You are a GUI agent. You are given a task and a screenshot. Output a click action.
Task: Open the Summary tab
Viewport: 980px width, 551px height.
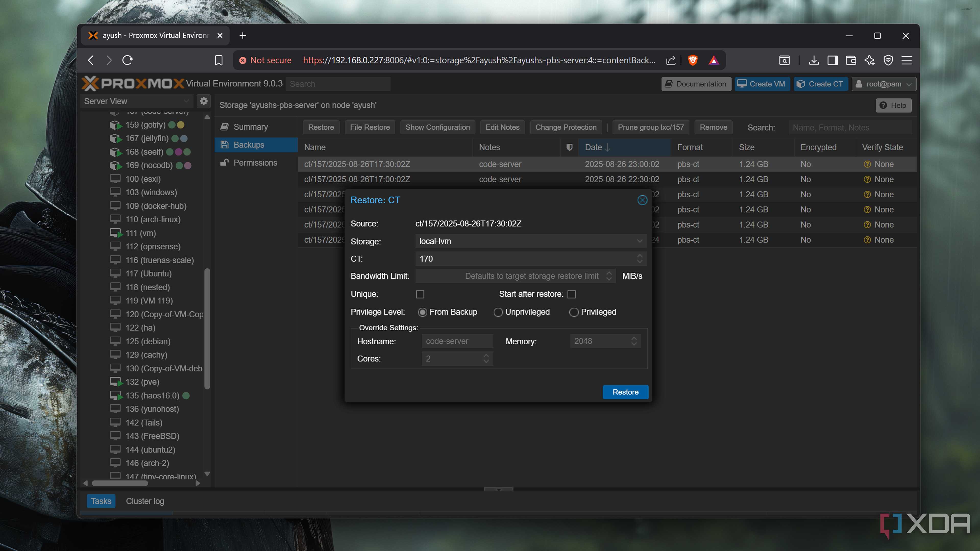[256, 127]
